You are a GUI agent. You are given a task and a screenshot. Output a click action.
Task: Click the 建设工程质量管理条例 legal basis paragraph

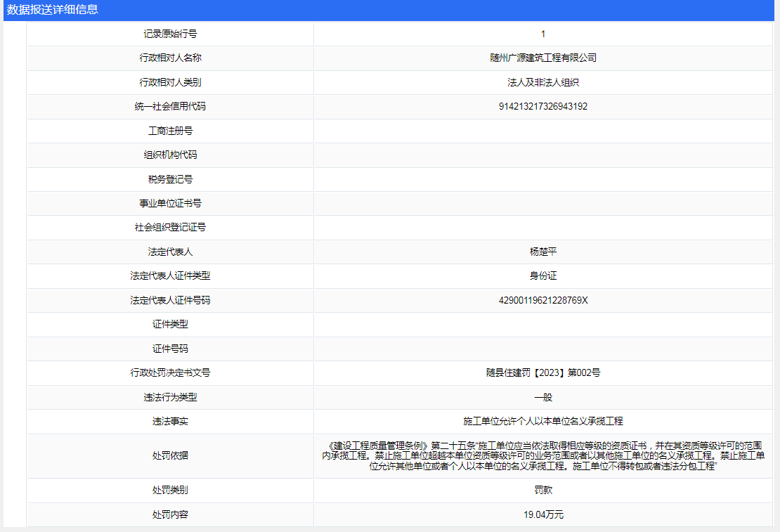tap(542, 456)
